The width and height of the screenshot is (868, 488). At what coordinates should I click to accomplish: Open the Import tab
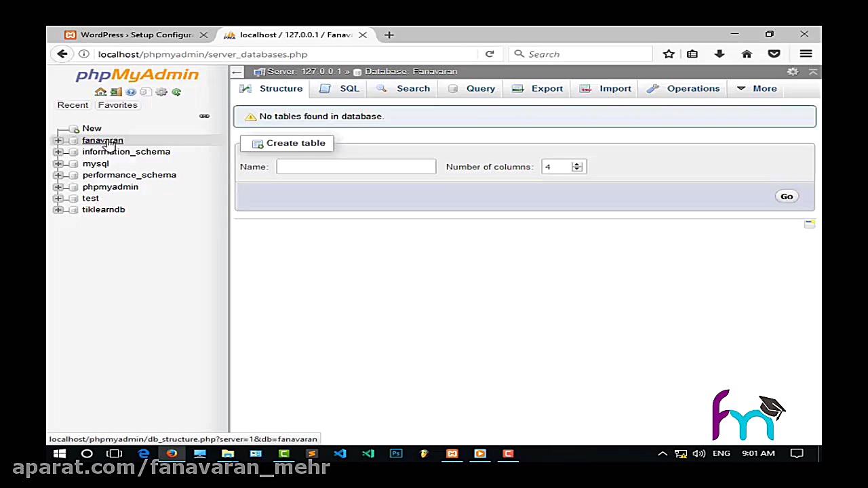(606, 88)
